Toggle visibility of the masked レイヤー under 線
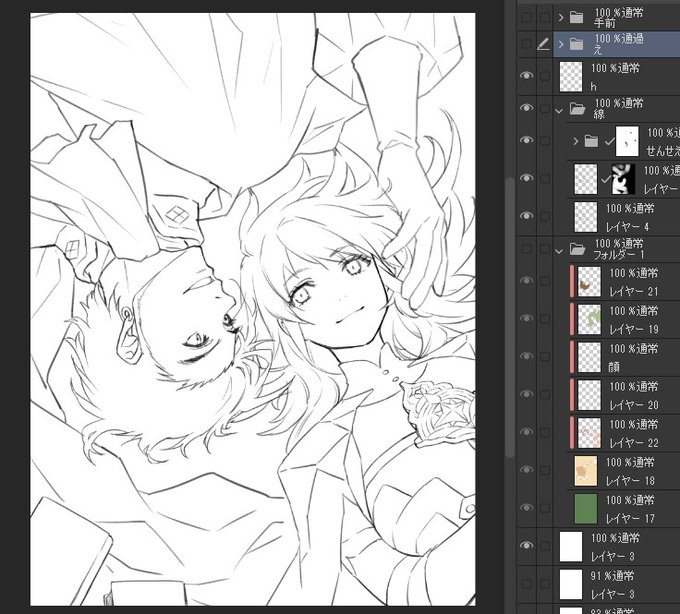The height and width of the screenshot is (614, 680). (526, 178)
